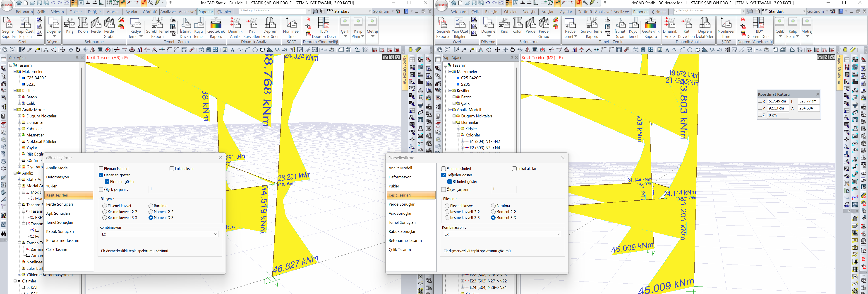
Task: Close the Yapı Ağacı panel in 30 derece window
Action: (517, 58)
